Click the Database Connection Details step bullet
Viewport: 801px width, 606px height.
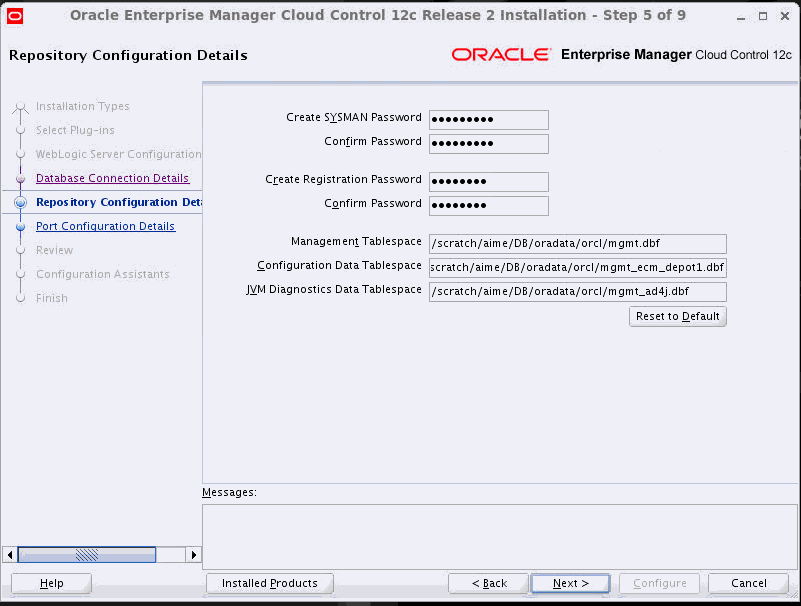click(x=20, y=178)
